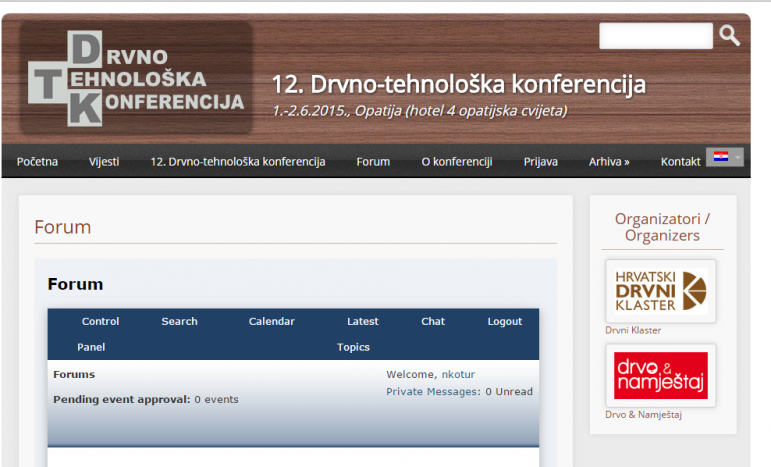This screenshot has width=771, height=467.
Task: Open the Kontakt page
Action: (680, 162)
